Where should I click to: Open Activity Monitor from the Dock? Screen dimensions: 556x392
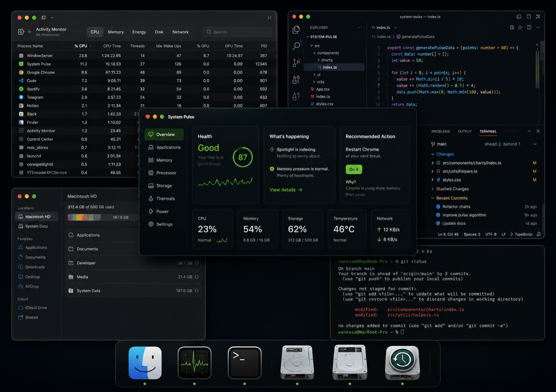195,363
